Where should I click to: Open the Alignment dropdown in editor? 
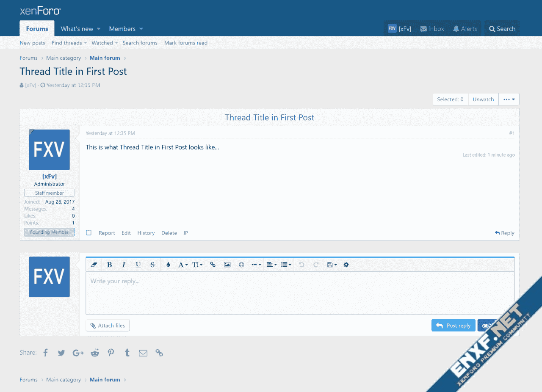[271, 265]
